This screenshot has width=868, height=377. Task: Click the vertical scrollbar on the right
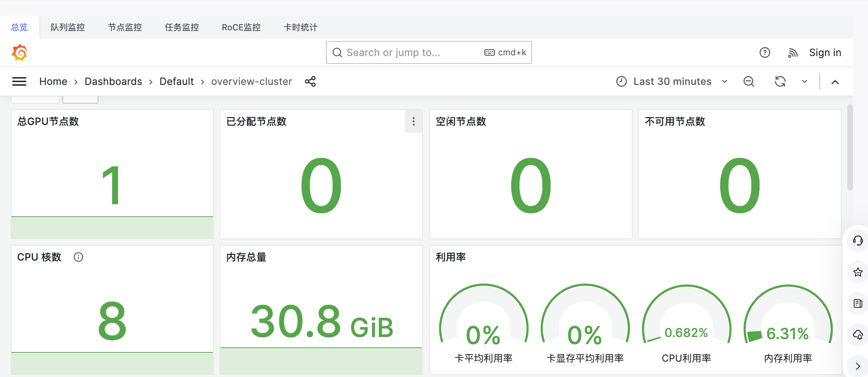click(850, 147)
